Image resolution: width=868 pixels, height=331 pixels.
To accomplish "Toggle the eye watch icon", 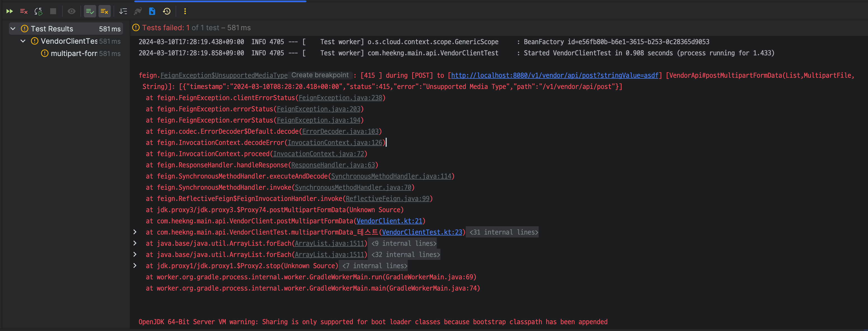I will (71, 11).
